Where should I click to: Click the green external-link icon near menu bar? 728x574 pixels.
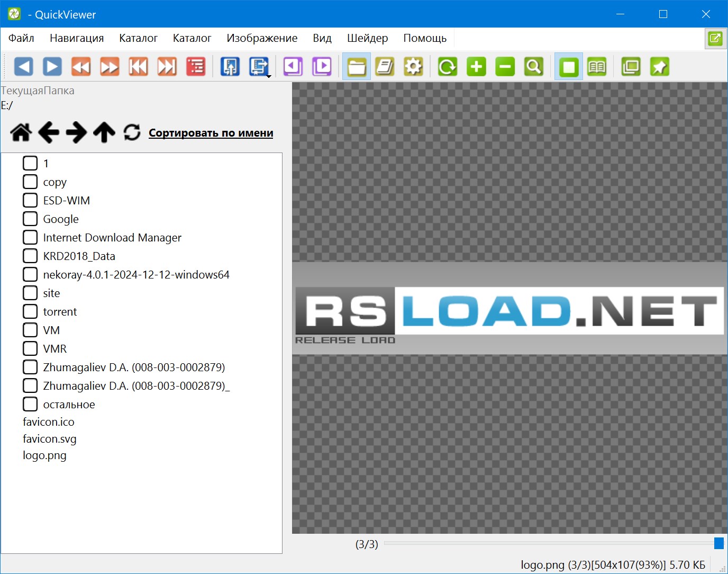pyautogui.click(x=715, y=39)
